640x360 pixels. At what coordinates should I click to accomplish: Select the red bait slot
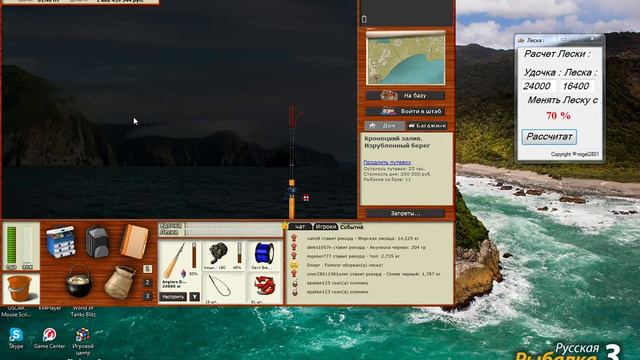[264, 288]
